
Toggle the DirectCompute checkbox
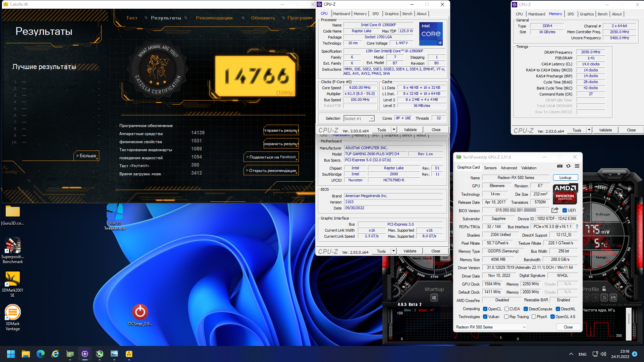point(526,309)
